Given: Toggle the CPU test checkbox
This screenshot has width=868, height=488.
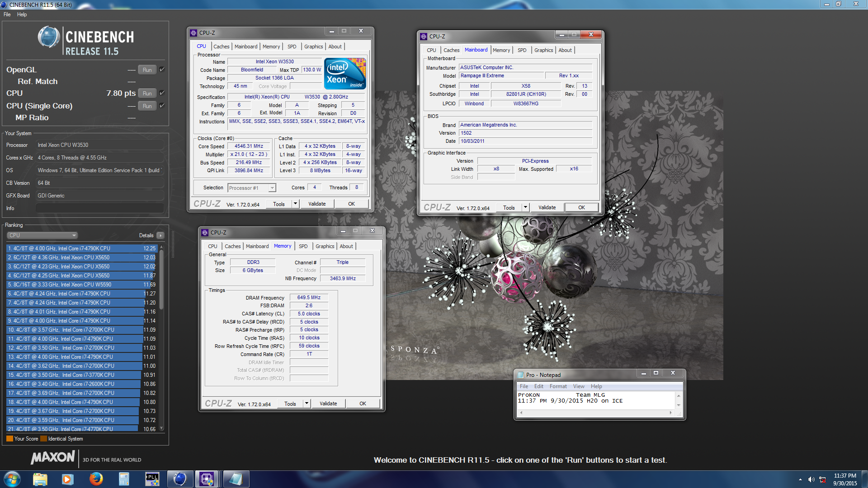Looking at the screenshot, I should pos(162,93).
